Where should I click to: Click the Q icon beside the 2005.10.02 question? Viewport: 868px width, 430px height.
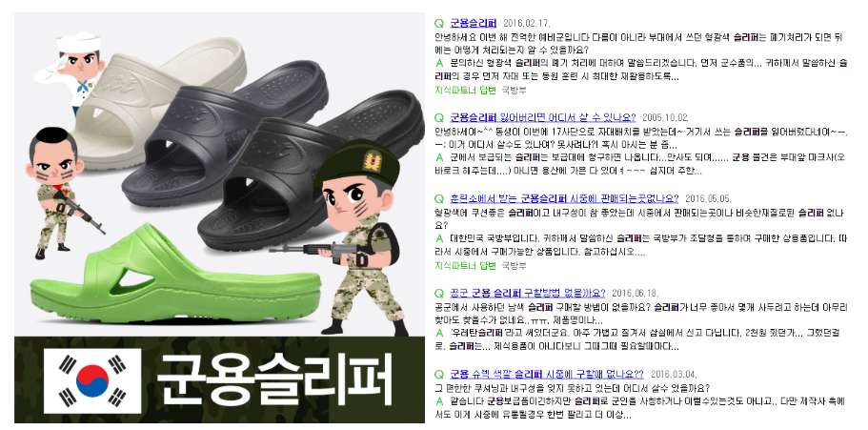(x=439, y=117)
